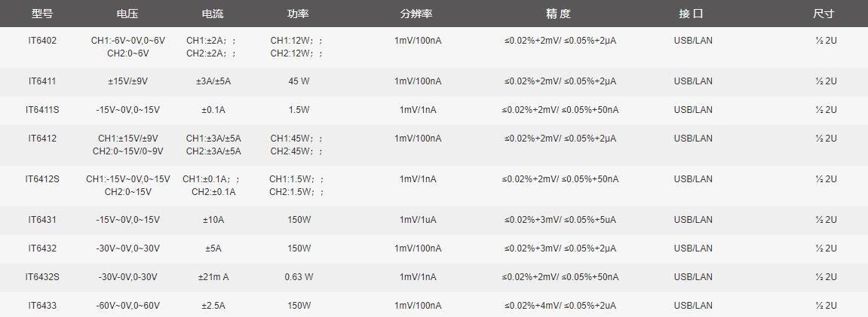Open the IT6402 model entry
This screenshot has width=868, height=317.
click(x=42, y=41)
